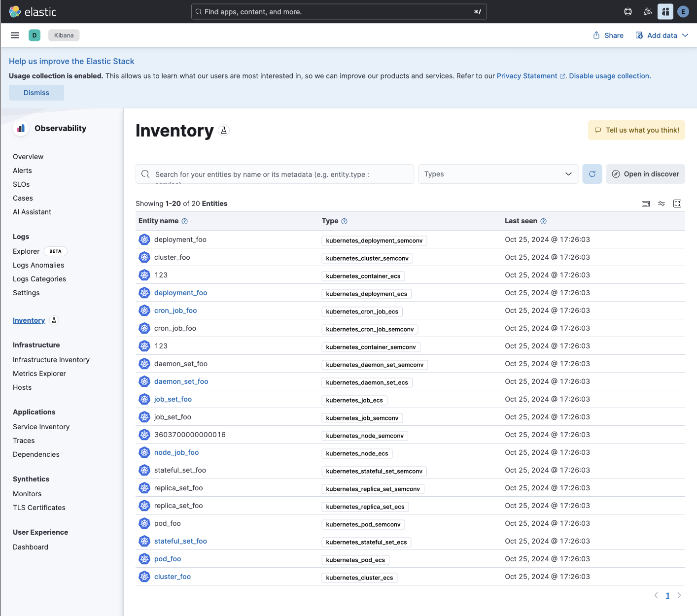Expand the Add data menu

pos(662,35)
